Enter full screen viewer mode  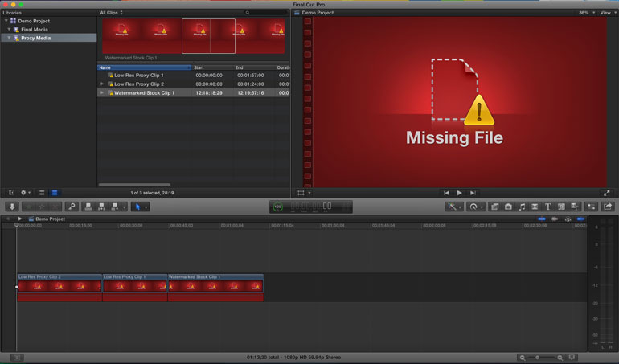click(x=607, y=193)
